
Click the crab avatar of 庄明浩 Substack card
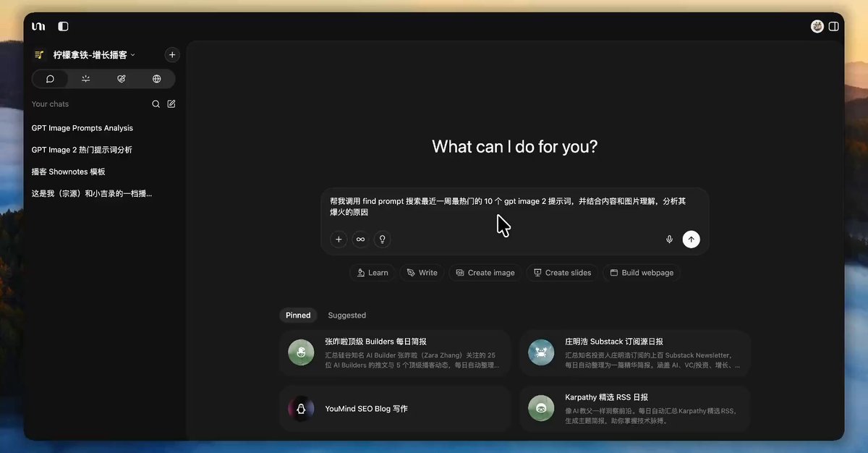[541, 352]
